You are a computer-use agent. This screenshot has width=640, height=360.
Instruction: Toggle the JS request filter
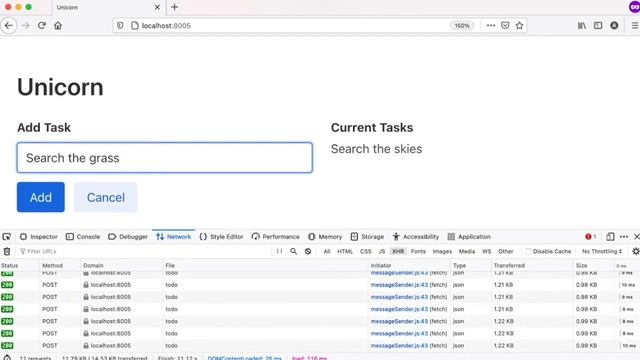[382, 251]
